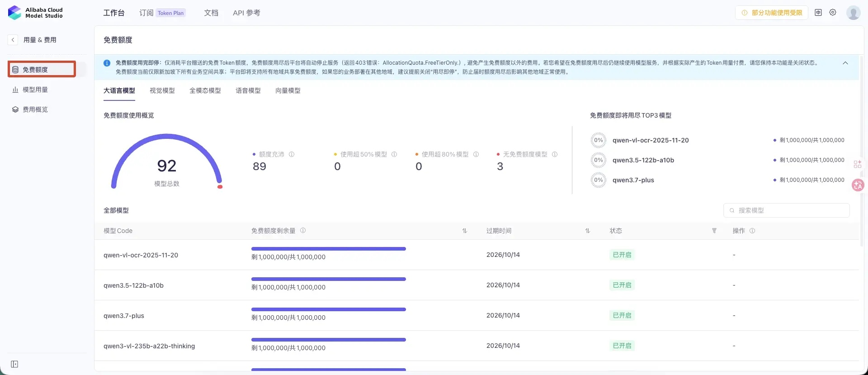Click qwen-vl-ocr-2025-11-20 in the TOP3 list
This screenshot has height=375, width=868.
651,140
